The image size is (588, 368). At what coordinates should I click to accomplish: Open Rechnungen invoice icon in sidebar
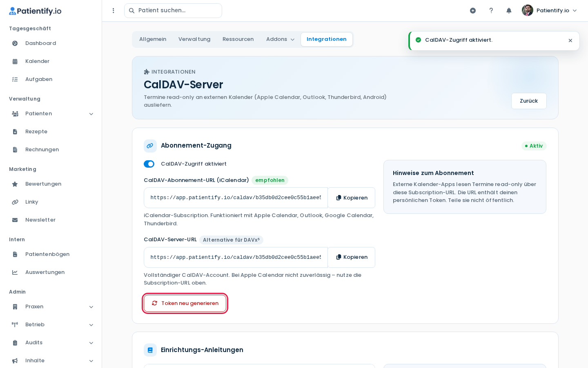pyautogui.click(x=15, y=150)
